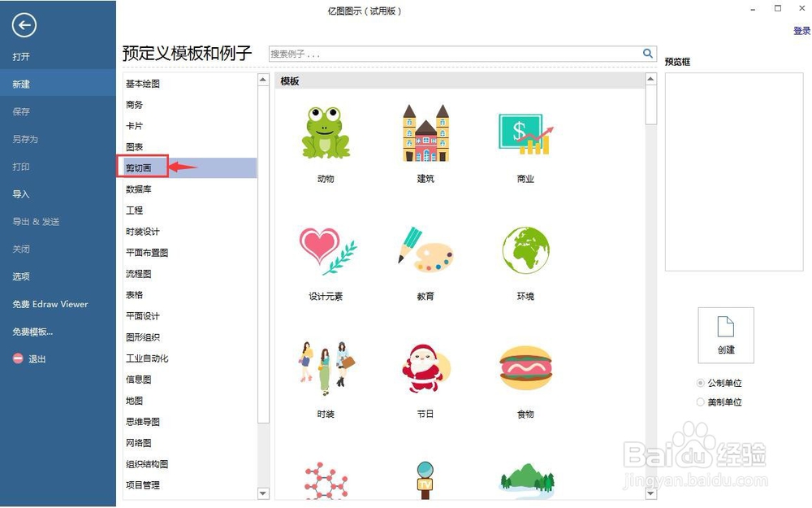812x508 pixels.
Task: Click 保存 in the sidebar
Action: click(21, 111)
